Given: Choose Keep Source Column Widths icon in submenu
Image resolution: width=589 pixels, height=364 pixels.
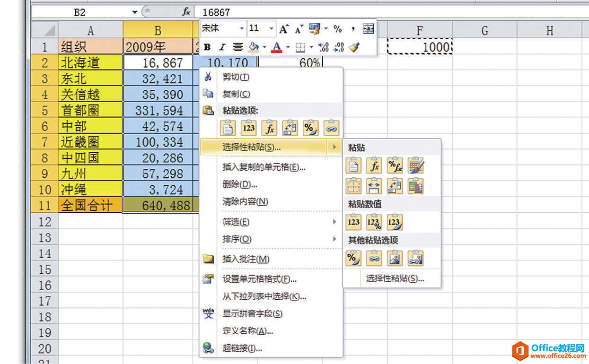Looking at the screenshot, I should tap(374, 186).
